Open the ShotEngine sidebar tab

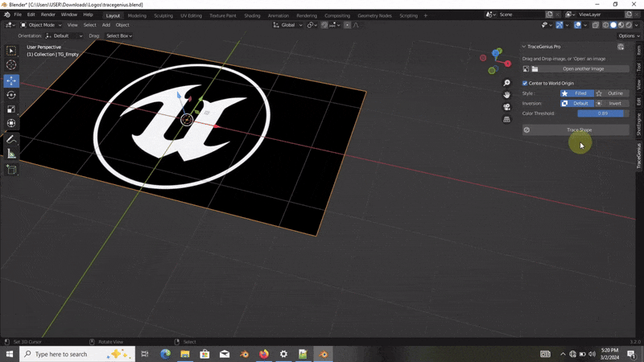click(638, 125)
